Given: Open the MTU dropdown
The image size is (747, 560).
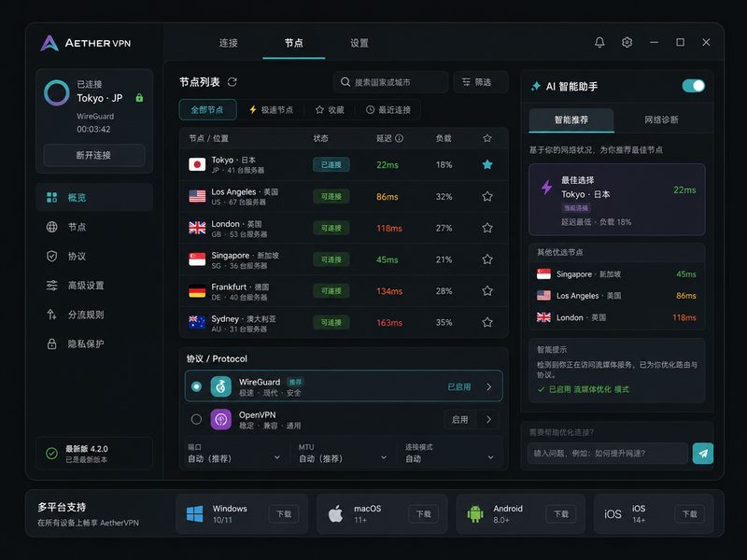Looking at the screenshot, I should click(x=343, y=454).
